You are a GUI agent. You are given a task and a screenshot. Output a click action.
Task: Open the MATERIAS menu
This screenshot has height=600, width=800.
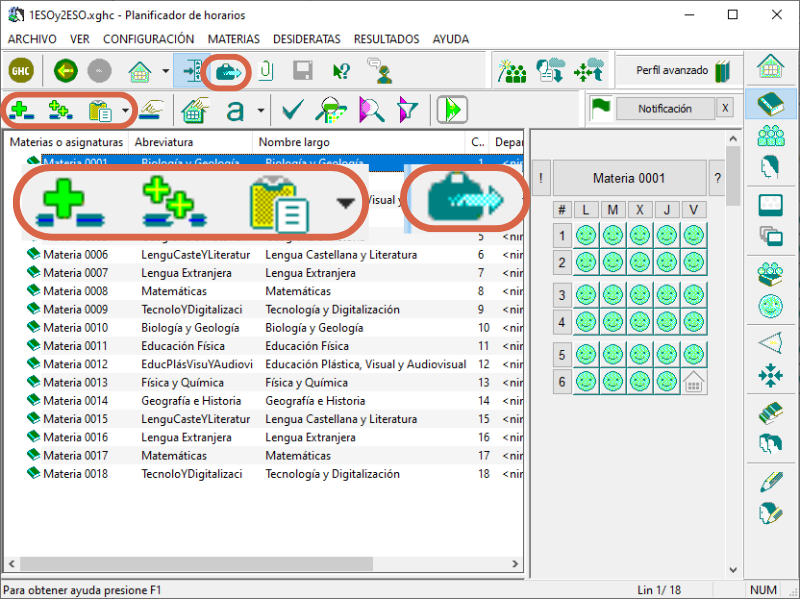[234, 39]
